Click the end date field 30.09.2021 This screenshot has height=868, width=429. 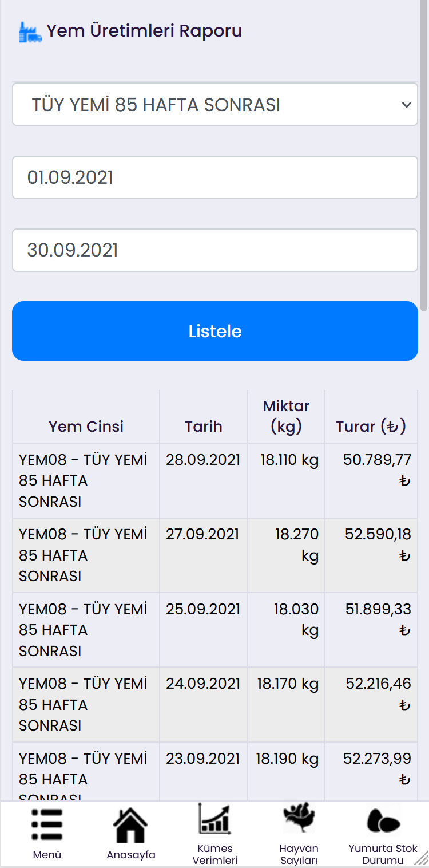click(x=214, y=250)
